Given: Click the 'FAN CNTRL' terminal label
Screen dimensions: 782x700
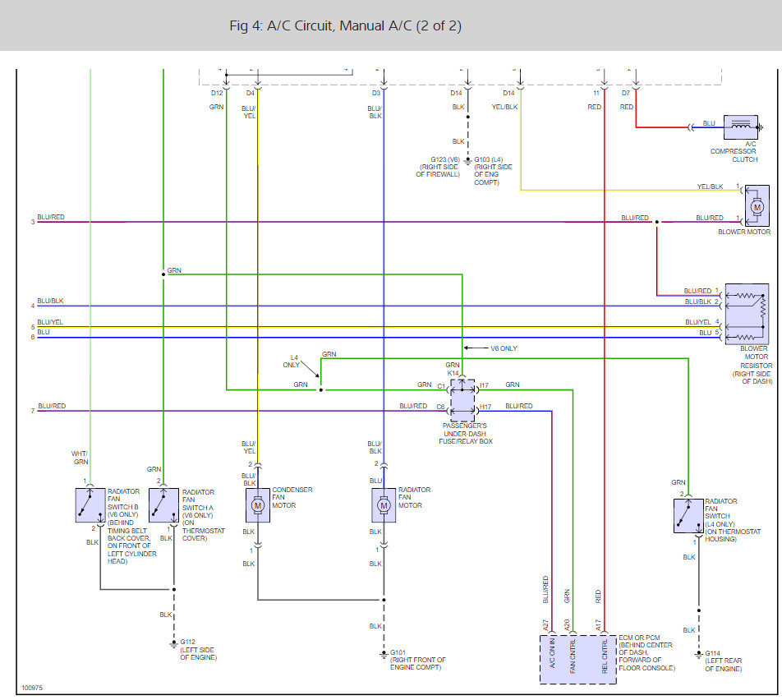Looking at the screenshot, I should [x=573, y=656].
